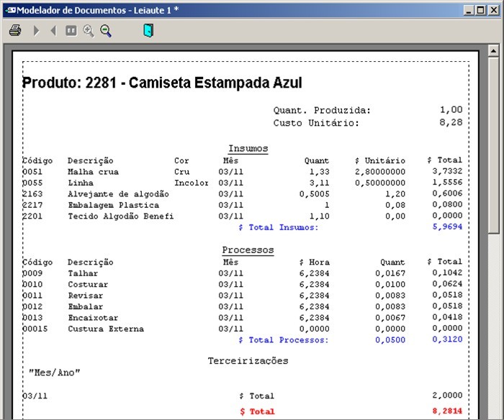
Task: Click the Print icon in the toolbar
Action: (x=15, y=31)
